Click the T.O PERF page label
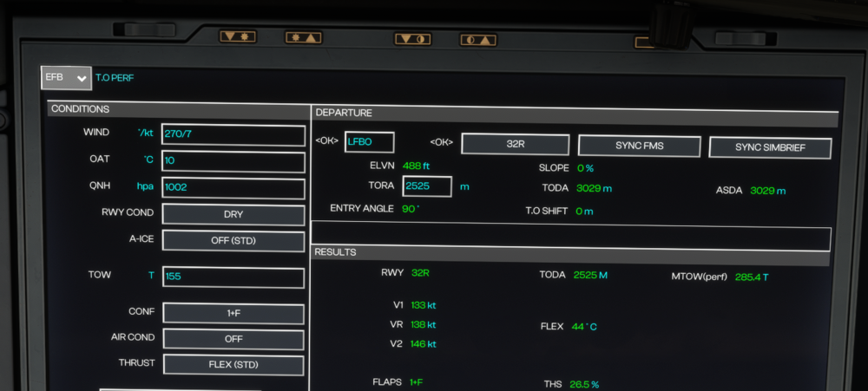868x391 pixels. coord(115,78)
